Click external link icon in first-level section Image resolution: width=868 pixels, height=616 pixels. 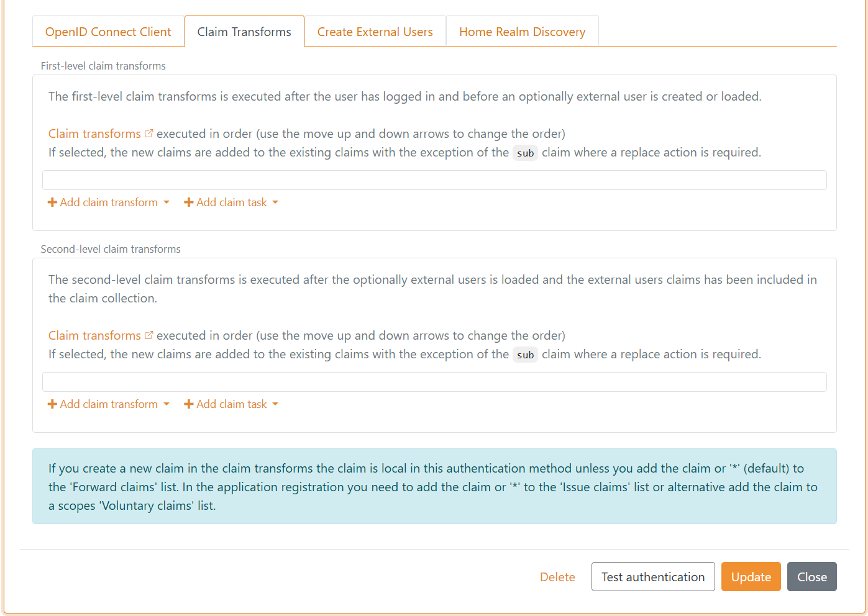[148, 134]
